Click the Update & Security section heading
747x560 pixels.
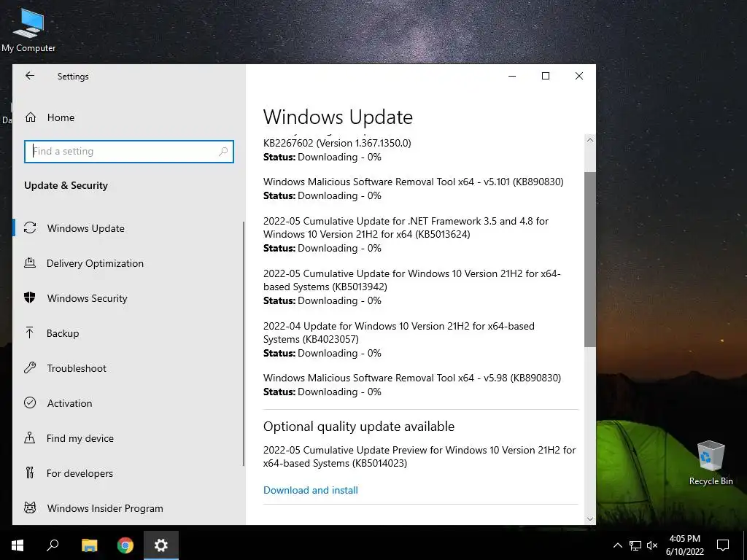[66, 185]
